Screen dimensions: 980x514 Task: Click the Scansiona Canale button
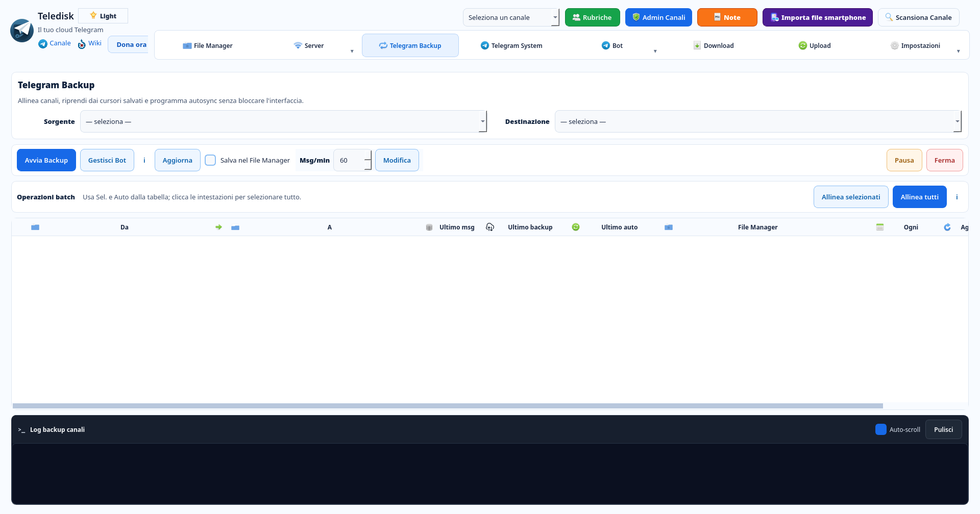(919, 17)
